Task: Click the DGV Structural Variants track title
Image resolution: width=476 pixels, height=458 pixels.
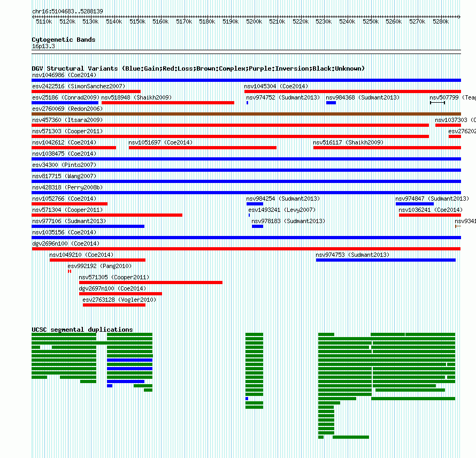Action: tap(198, 68)
